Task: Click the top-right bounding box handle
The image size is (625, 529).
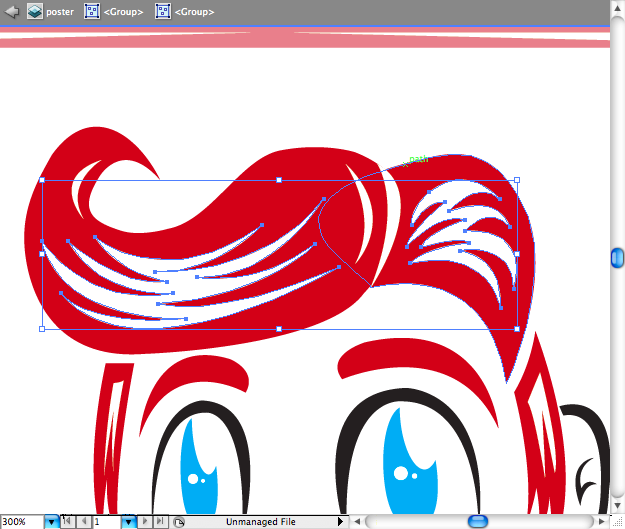Action: 517,180
